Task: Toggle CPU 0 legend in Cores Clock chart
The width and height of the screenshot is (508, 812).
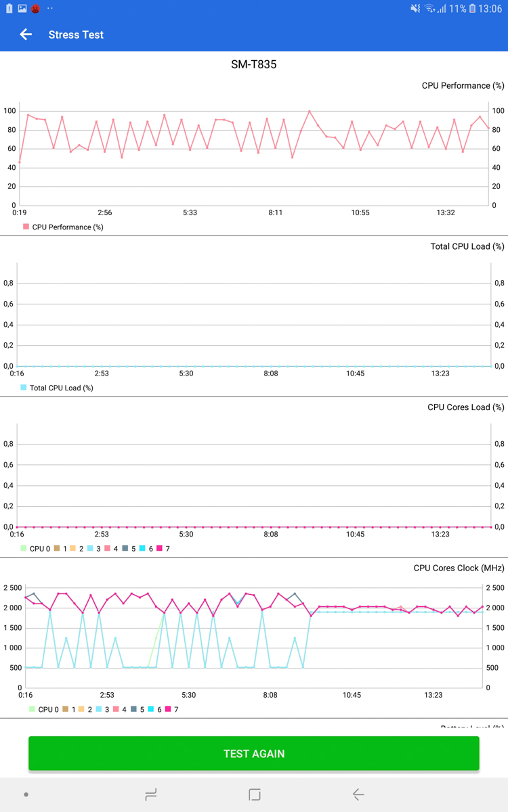Action: pyautogui.click(x=43, y=709)
